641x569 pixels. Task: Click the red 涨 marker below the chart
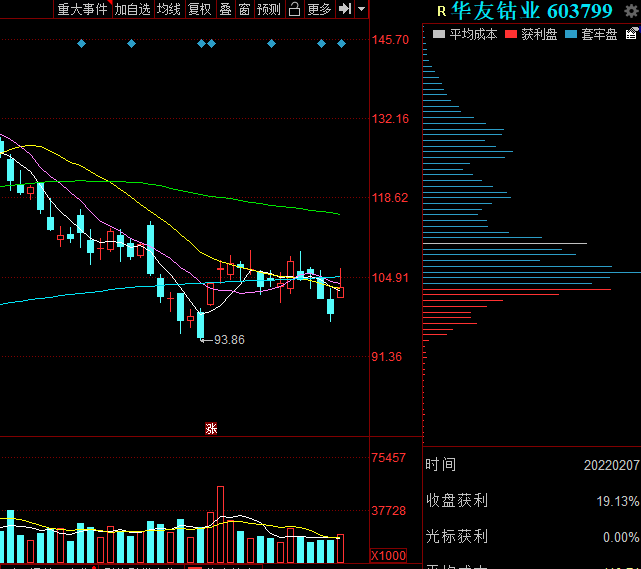coord(211,428)
